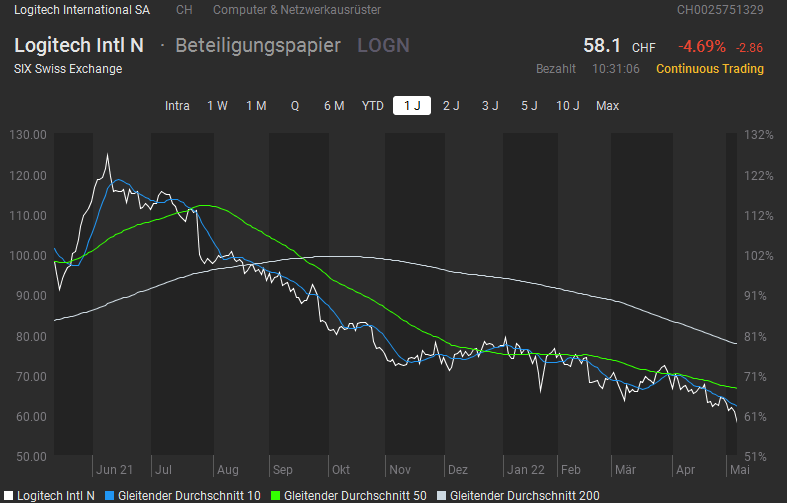787x503 pixels.
Task: Select the Intra time range tab
Action: tap(177, 106)
